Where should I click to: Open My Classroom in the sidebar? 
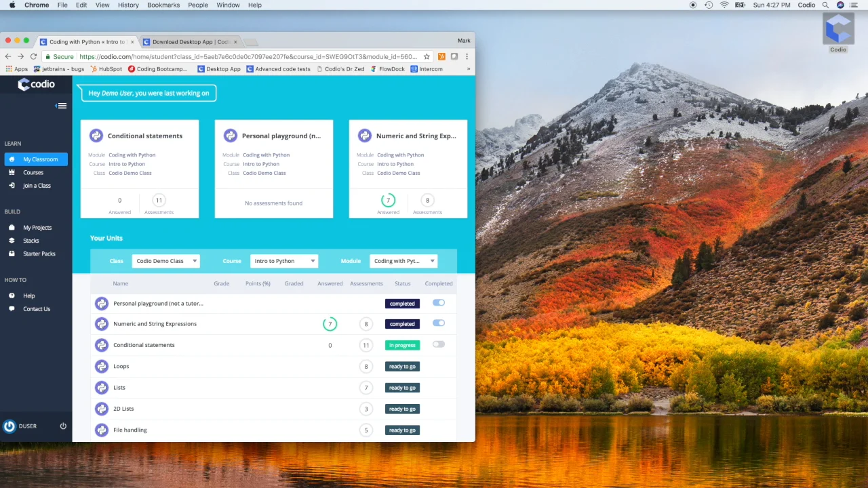[x=36, y=159]
